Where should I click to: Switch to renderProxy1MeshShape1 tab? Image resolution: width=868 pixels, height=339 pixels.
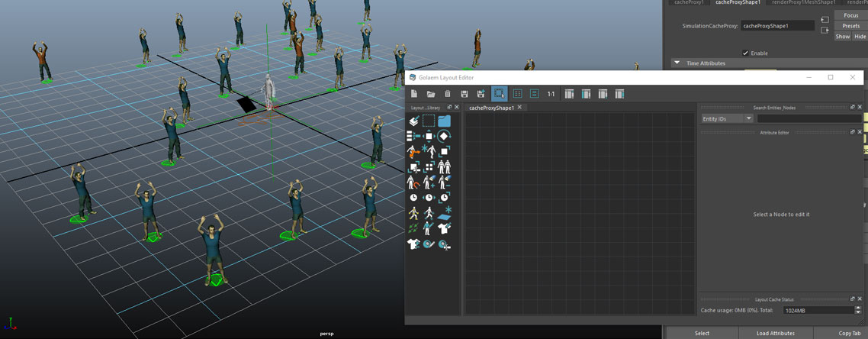(805, 2)
